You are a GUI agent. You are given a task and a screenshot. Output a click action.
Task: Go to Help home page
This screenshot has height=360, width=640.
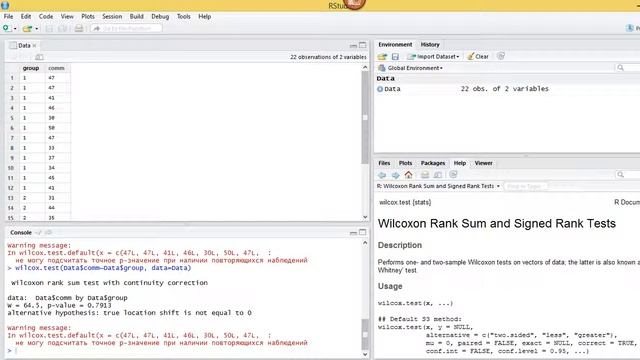(x=408, y=175)
